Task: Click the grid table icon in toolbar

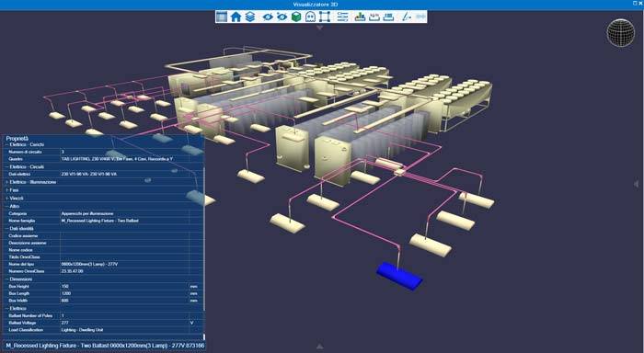Action: point(222,17)
